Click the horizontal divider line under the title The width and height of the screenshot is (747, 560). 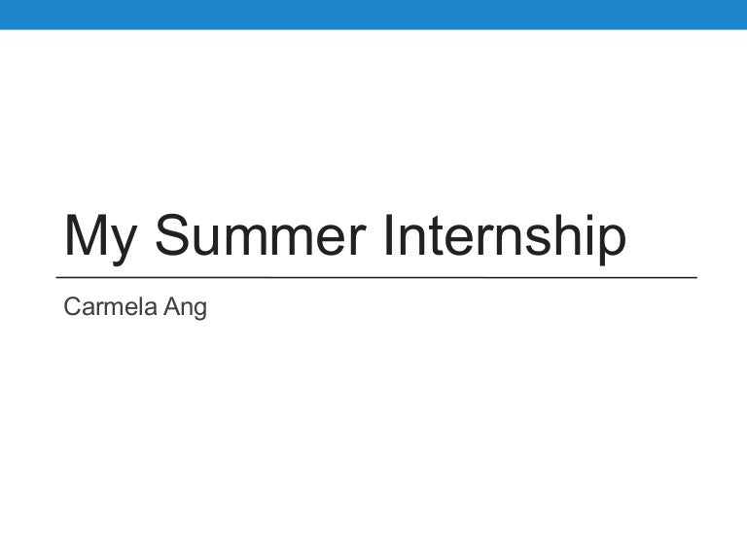[x=379, y=278]
